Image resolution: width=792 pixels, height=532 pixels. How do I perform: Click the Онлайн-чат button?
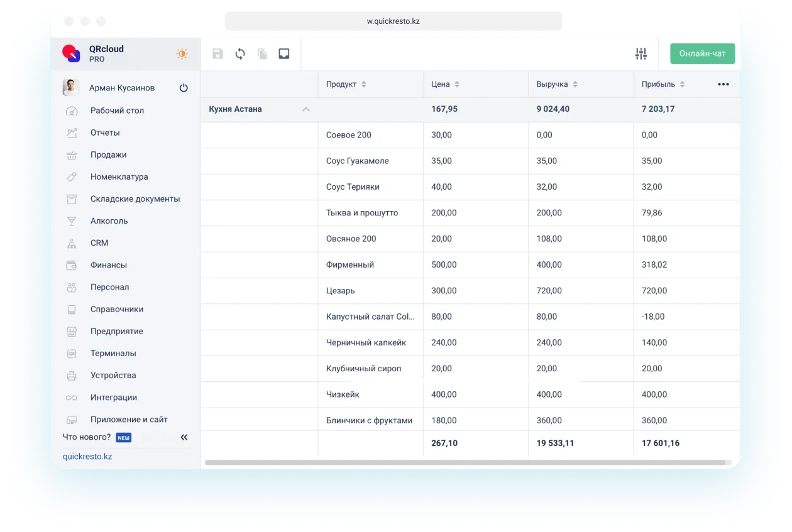tap(702, 53)
